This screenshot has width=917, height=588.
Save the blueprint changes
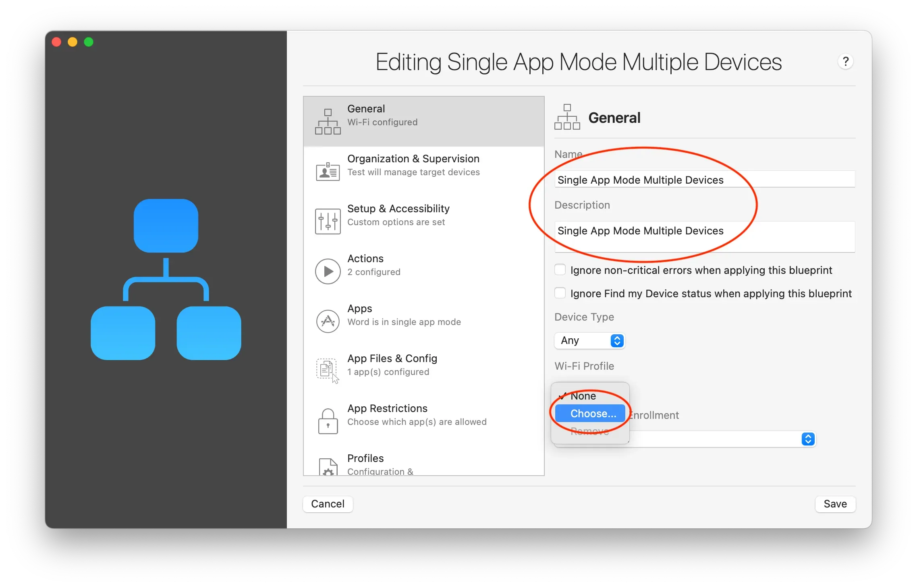(x=835, y=504)
